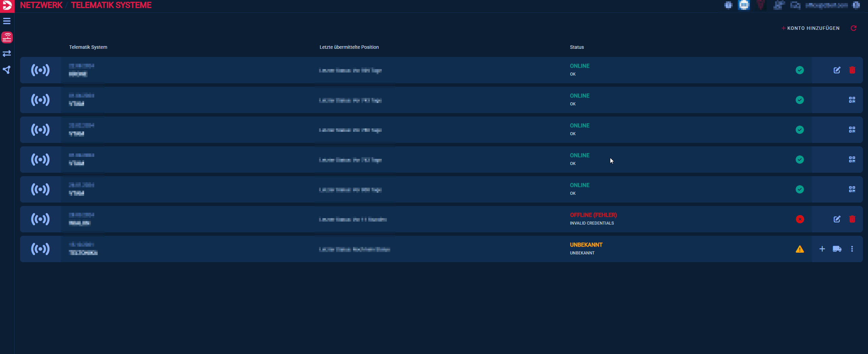
Task: Click plus icon in the Unbekannt row
Action: (x=822, y=249)
